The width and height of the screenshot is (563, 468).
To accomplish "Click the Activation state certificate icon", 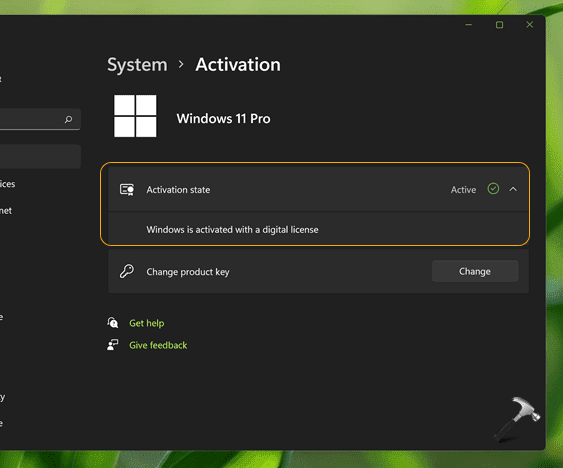I will point(127,190).
